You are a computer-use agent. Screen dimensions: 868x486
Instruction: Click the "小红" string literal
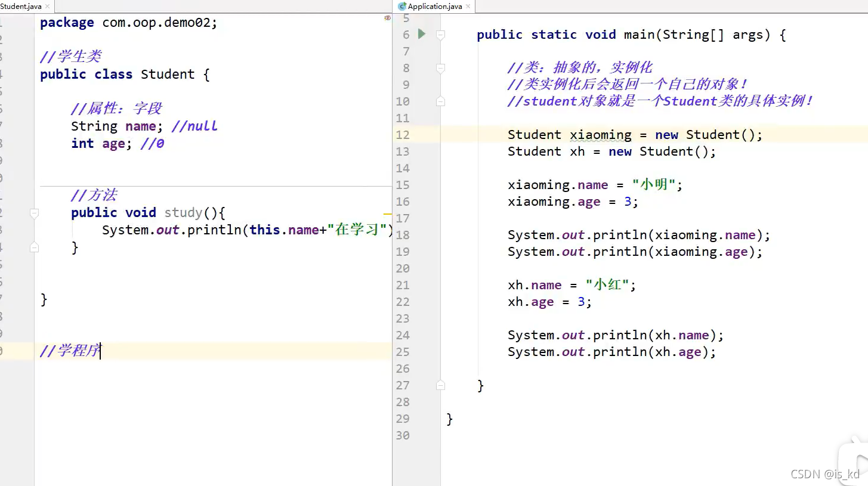click(x=608, y=285)
